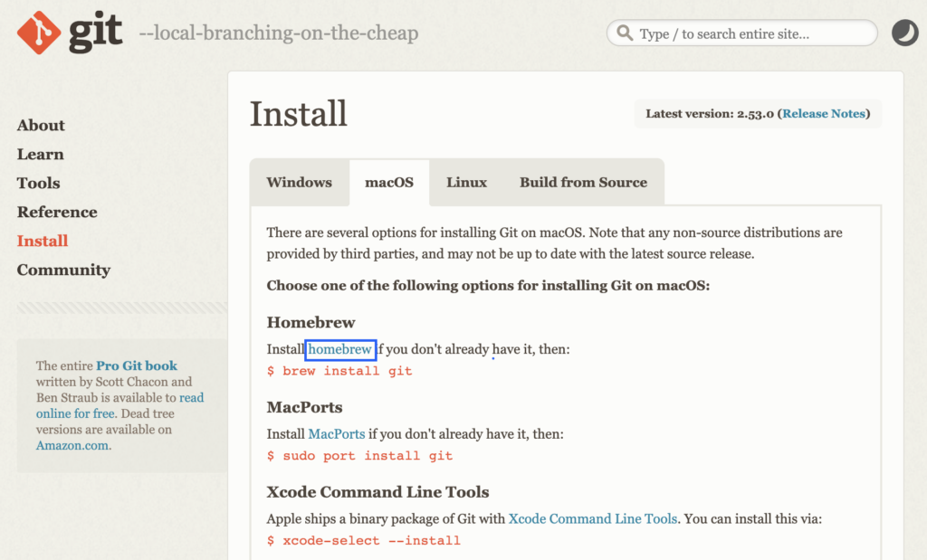
Task: Open Reference in the sidebar
Action: coord(57,213)
